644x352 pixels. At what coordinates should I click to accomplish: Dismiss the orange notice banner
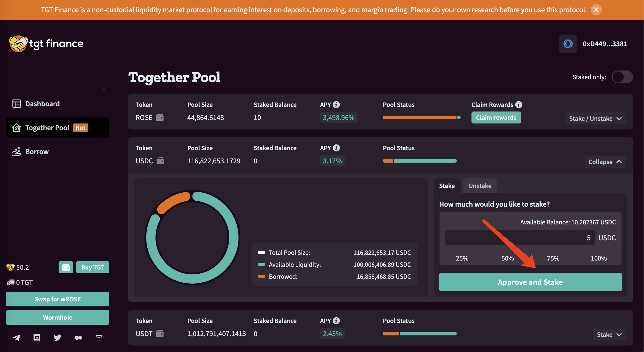click(x=596, y=10)
